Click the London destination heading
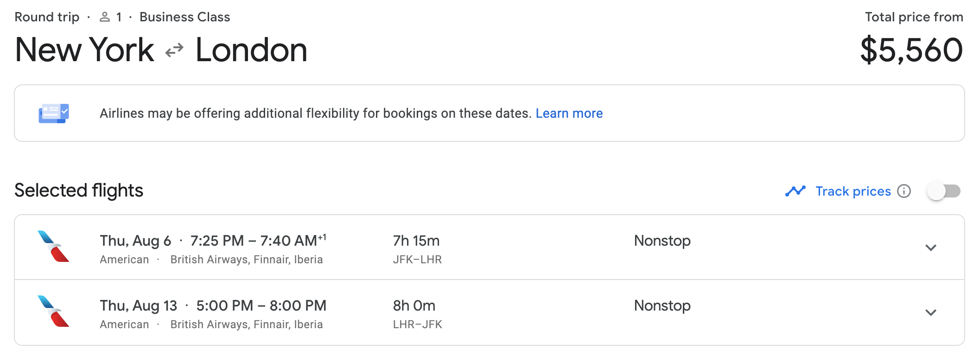 [x=251, y=50]
